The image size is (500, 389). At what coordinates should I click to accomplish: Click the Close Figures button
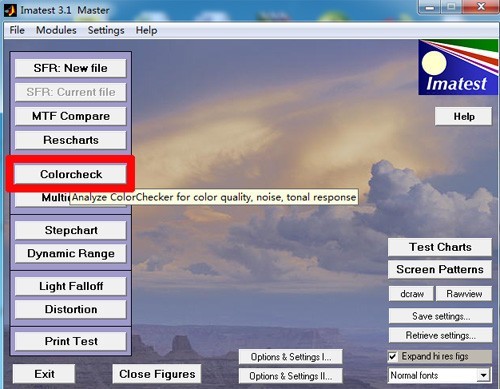click(157, 374)
